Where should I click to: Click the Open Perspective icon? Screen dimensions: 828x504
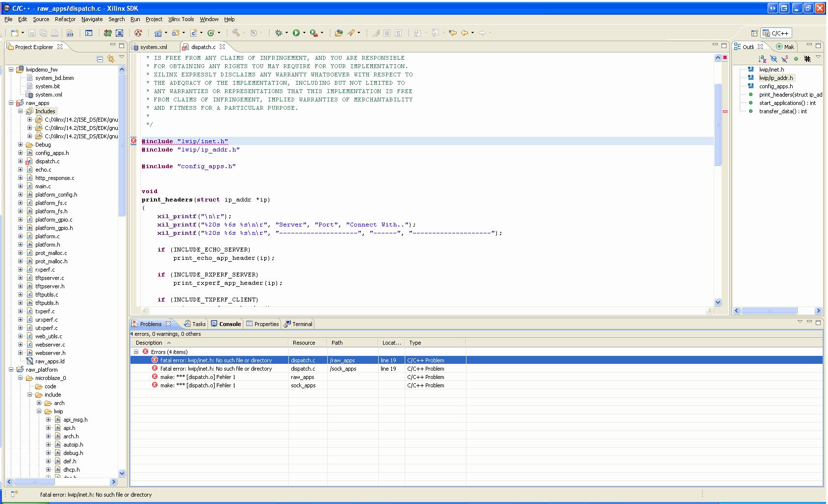point(754,33)
